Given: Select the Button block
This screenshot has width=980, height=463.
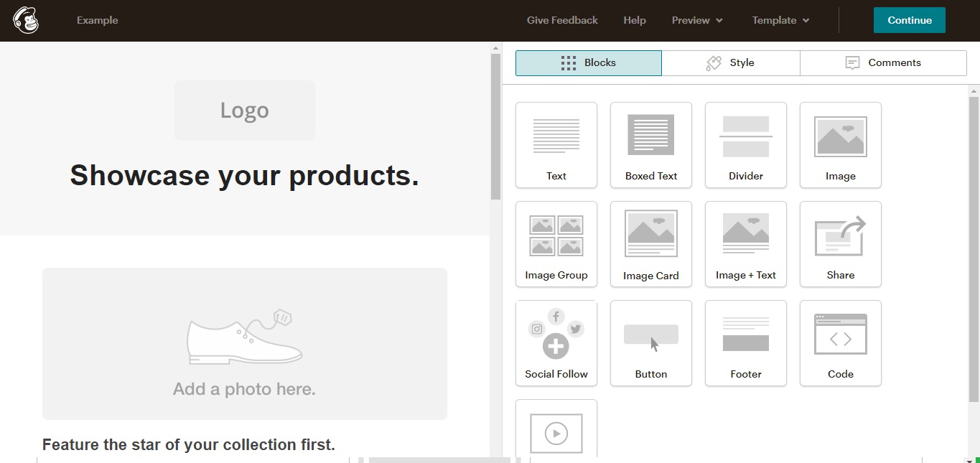Looking at the screenshot, I should click(x=651, y=342).
